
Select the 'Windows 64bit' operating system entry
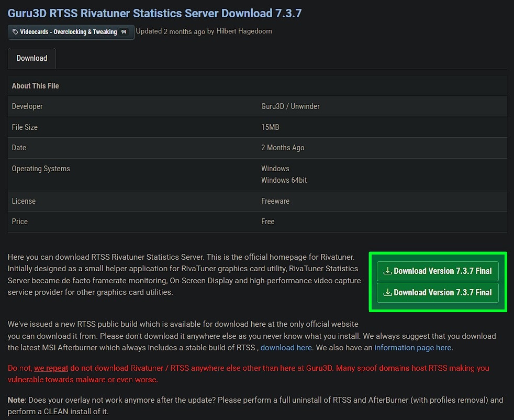pos(284,180)
